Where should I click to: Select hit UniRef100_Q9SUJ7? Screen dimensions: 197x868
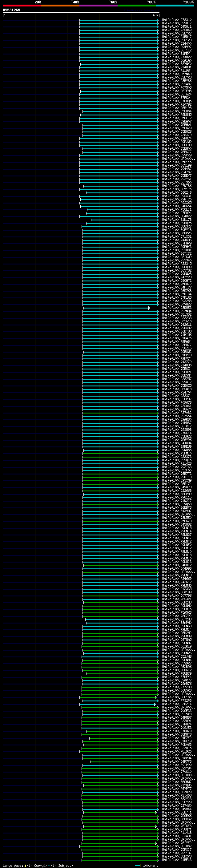[x=177, y=23]
